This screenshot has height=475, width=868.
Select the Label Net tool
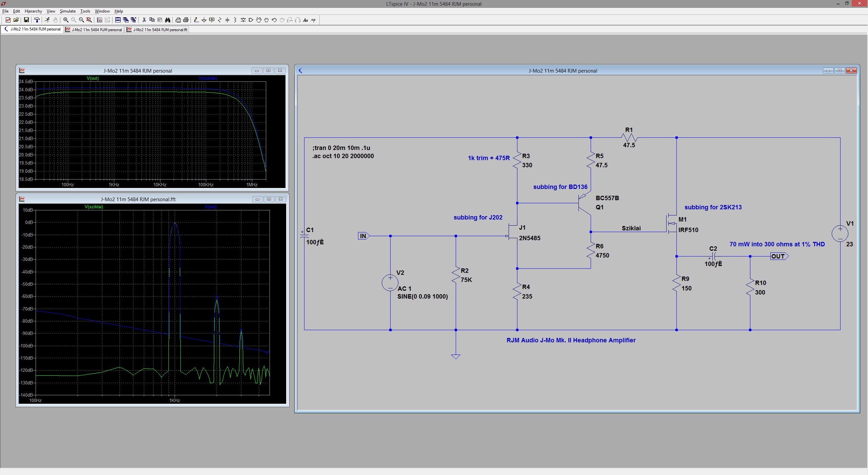(x=212, y=20)
